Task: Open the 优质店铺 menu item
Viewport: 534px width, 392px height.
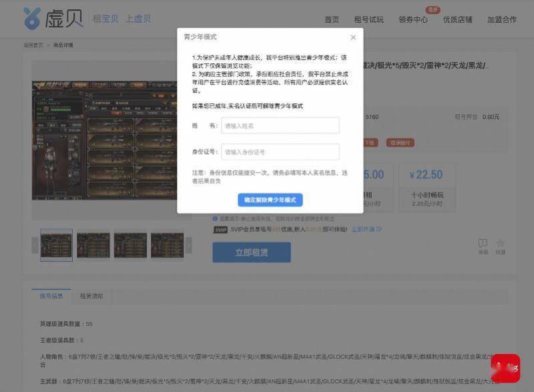Action: [x=458, y=19]
